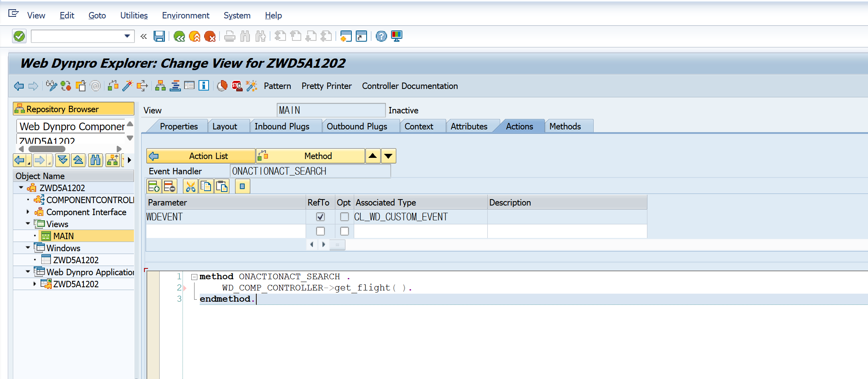This screenshot has width=868, height=379.
Task: Click the Save disk icon
Action: click(159, 36)
